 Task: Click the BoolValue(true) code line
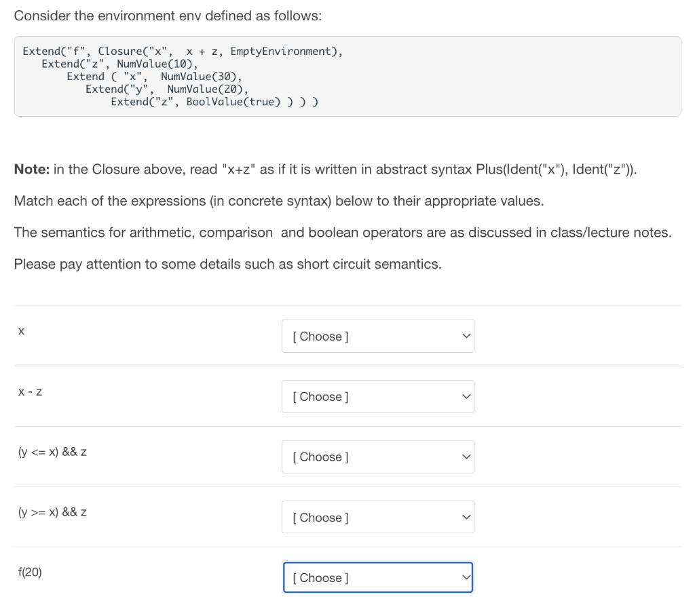pyautogui.click(x=214, y=102)
